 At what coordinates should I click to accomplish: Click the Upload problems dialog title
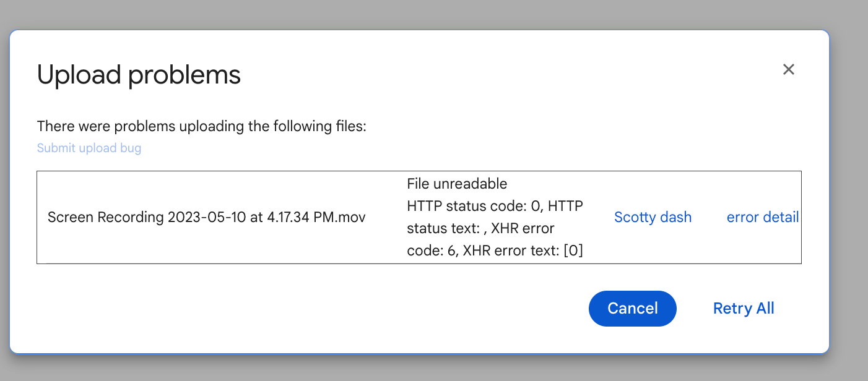tap(139, 75)
